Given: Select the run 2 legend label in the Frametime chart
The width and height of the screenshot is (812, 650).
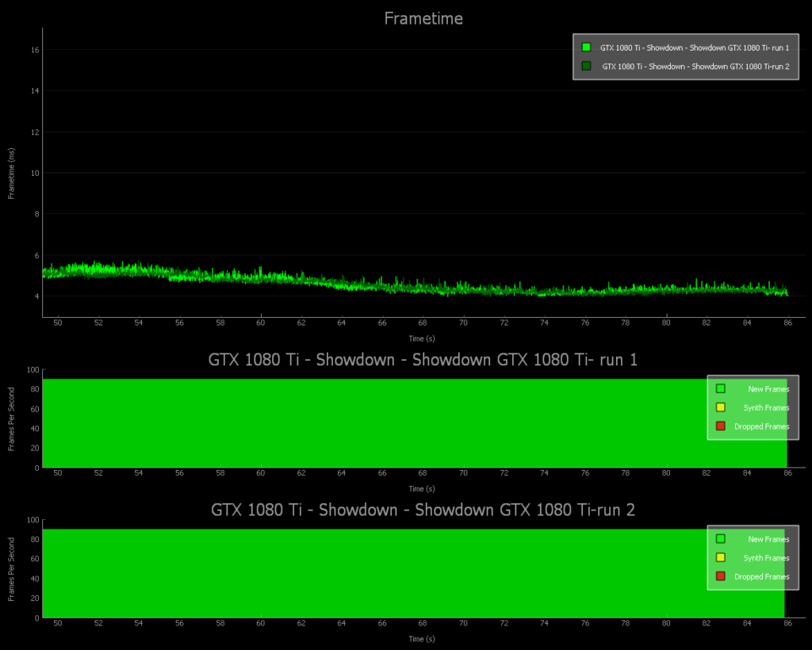Looking at the screenshot, I should point(695,67).
